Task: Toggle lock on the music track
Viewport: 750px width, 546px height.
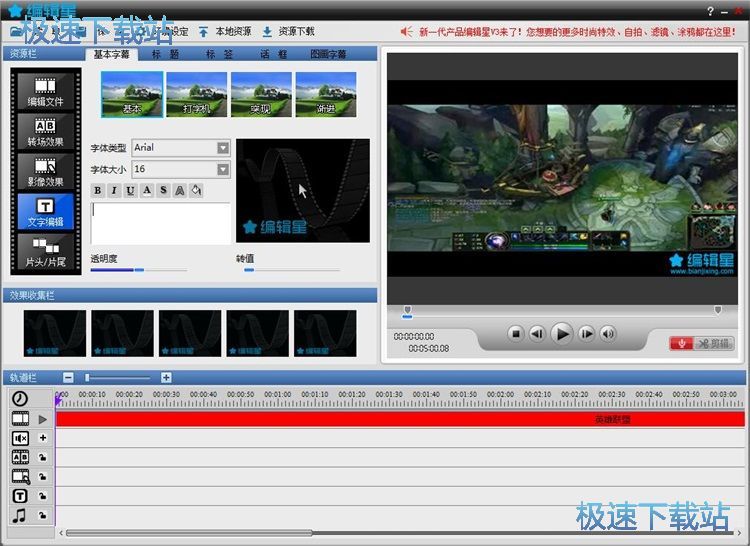Action: tap(43, 515)
